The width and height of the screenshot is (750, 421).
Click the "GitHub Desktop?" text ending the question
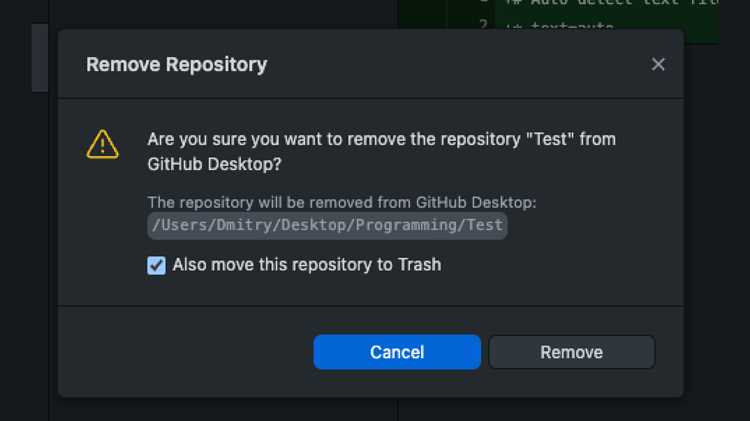coord(214,164)
